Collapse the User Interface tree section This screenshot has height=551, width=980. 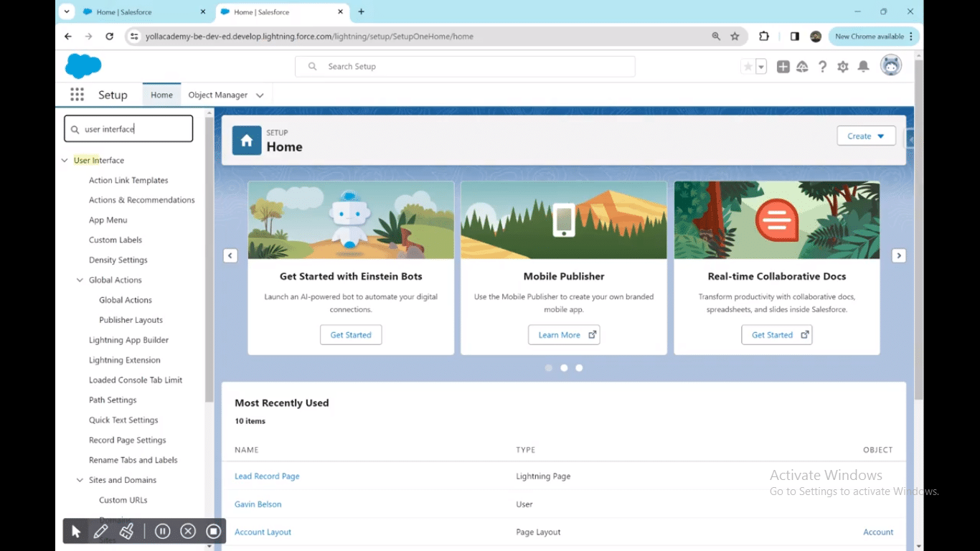[x=65, y=161]
